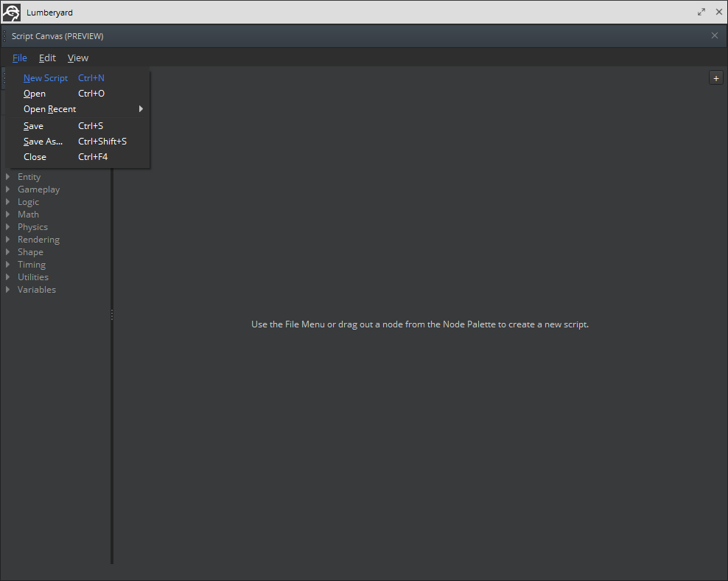Screen dimensions: 728x581
Task: Expand the Gameplay category arrow
Action: coord(7,189)
